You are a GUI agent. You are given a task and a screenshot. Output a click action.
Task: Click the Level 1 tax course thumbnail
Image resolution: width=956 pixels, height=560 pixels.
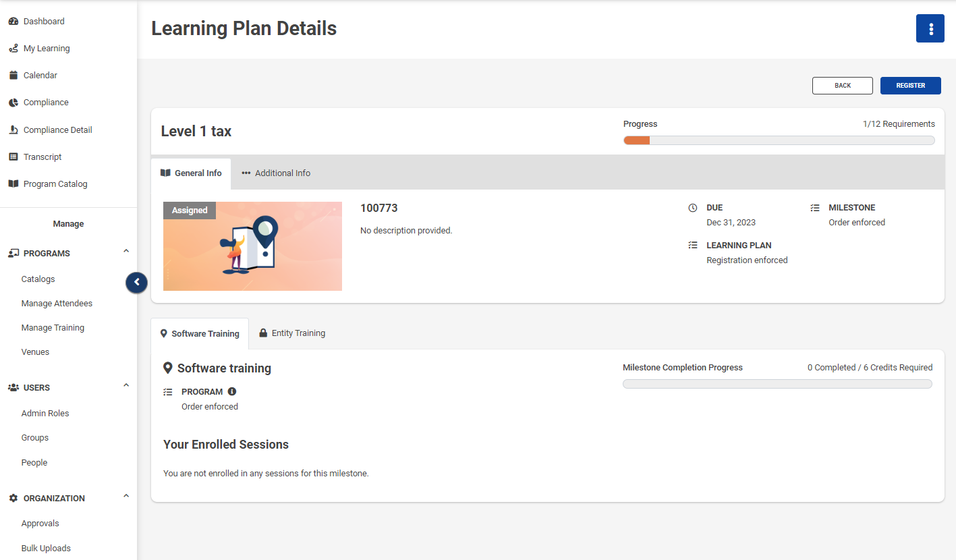click(x=252, y=246)
